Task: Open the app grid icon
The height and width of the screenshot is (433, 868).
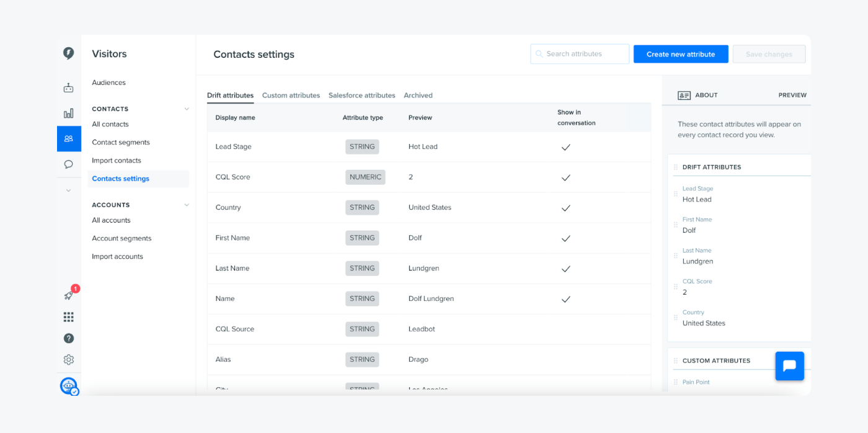Action: (68, 317)
